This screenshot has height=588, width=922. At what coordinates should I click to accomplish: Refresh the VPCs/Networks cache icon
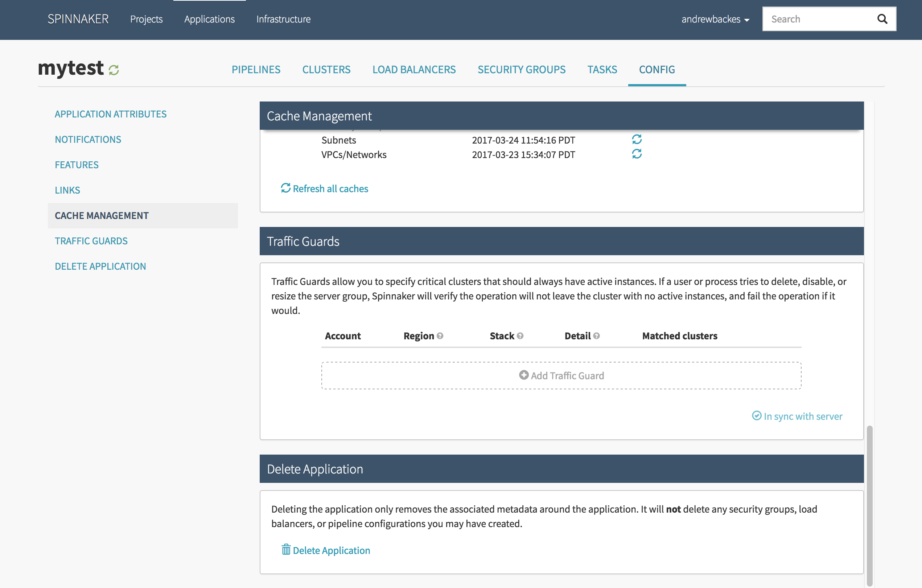[x=636, y=154]
